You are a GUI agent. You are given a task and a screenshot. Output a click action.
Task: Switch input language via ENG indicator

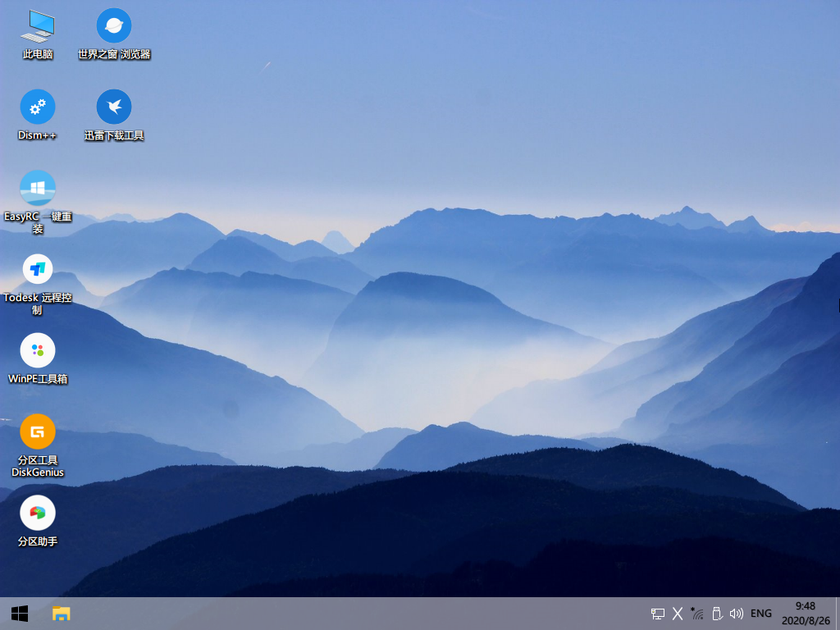click(761, 614)
